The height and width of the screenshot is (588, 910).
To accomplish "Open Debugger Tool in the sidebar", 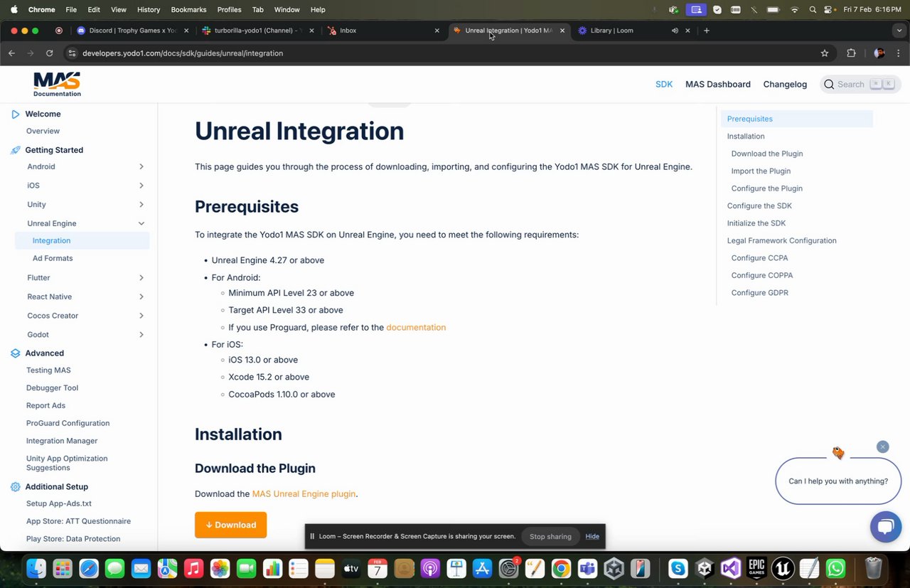I will (52, 388).
